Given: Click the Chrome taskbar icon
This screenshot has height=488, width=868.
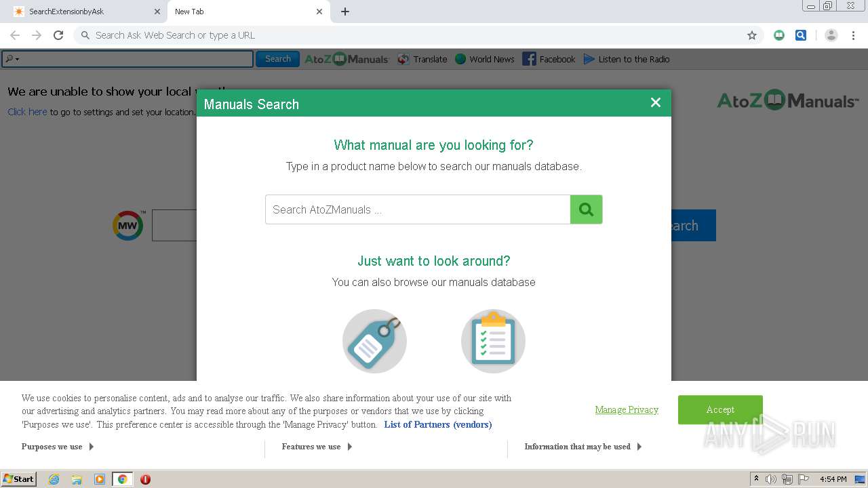Looking at the screenshot, I should point(122,479).
